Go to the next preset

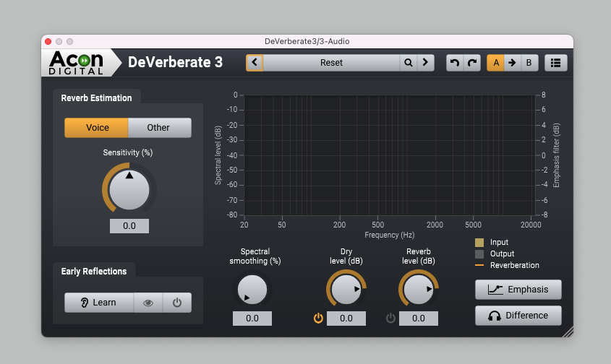[426, 63]
